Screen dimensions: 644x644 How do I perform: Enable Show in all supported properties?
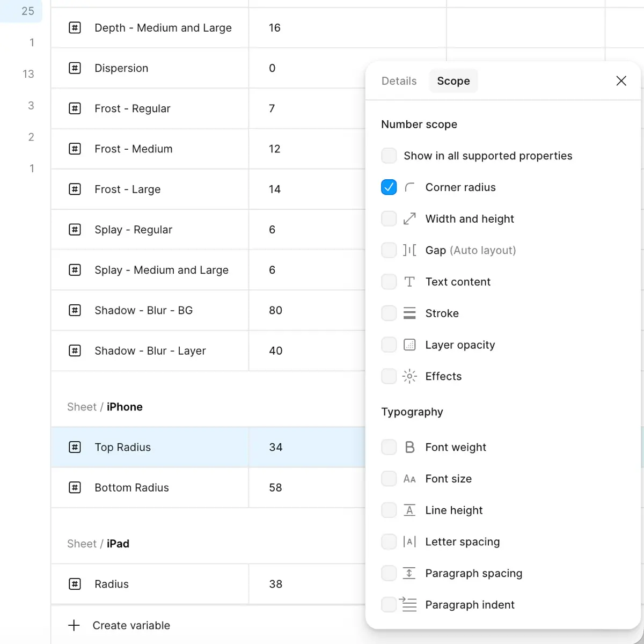[389, 156]
